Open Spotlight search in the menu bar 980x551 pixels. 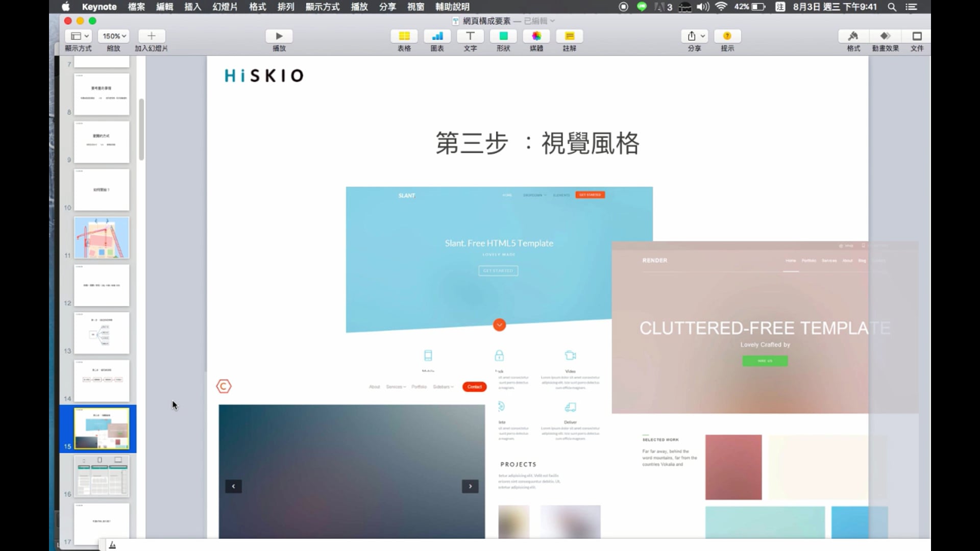pos(892,7)
